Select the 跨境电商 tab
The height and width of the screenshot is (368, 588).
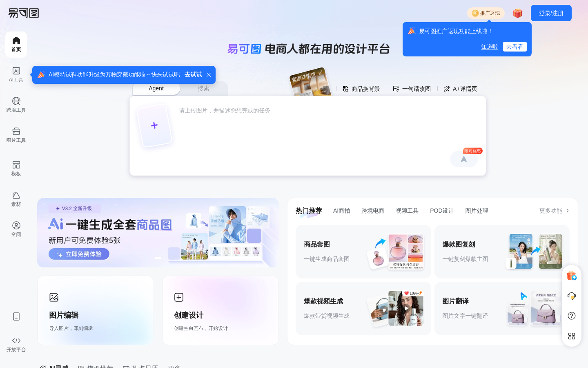click(x=373, y=211)
